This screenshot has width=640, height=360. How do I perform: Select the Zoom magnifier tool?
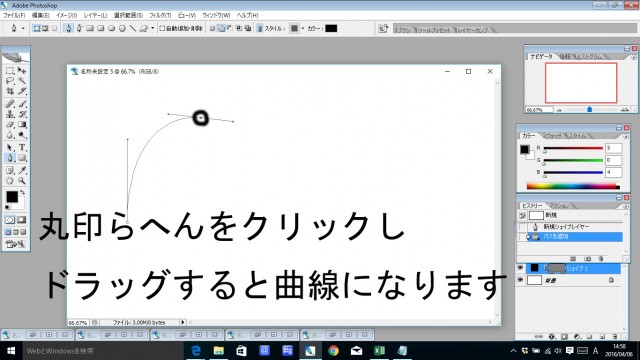click(x=22, y=180)
